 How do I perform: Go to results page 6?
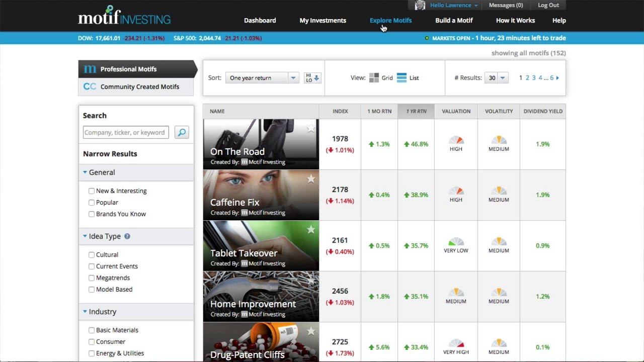coord(552,78)
